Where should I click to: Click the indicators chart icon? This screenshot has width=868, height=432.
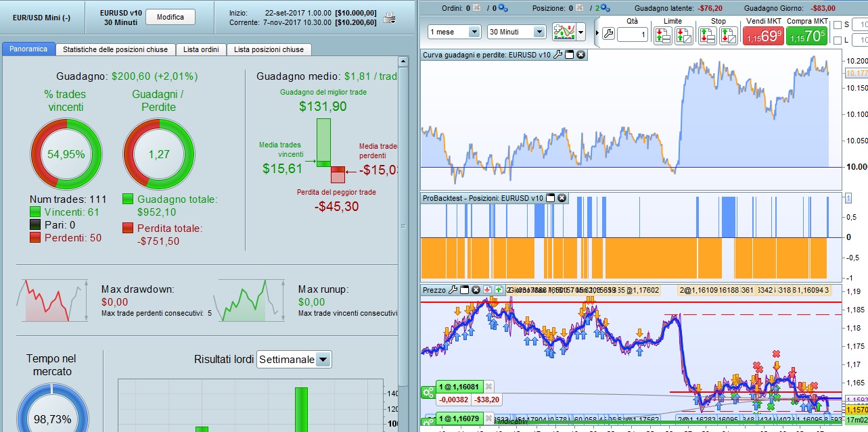(564, 32)
